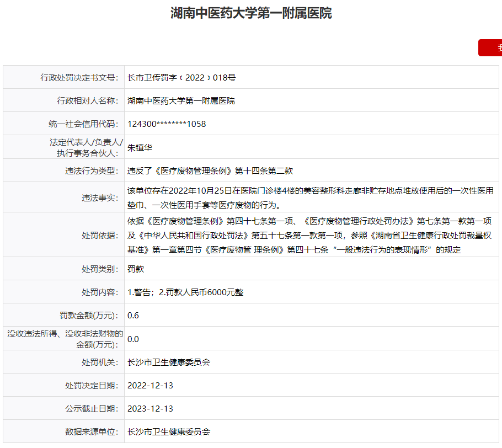Screen dimensions: 502x448
Task: Click the label 处罚类别
Action: pyautogui.click(x=100, y=269)
